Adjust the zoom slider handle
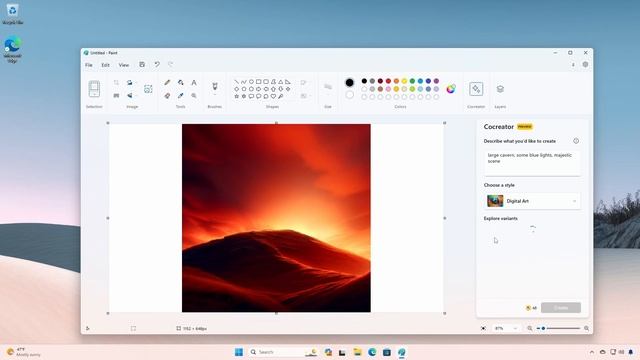The image size is (640, 360). 543,328
